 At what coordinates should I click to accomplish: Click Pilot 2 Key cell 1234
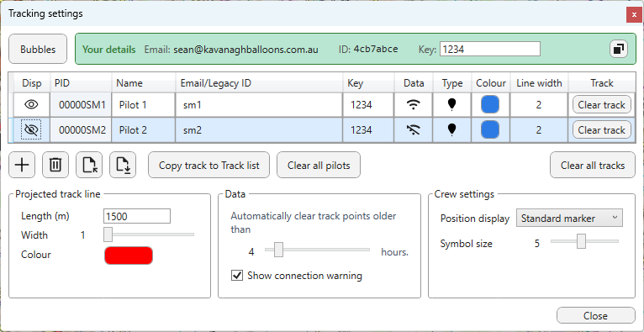[368, 130]
